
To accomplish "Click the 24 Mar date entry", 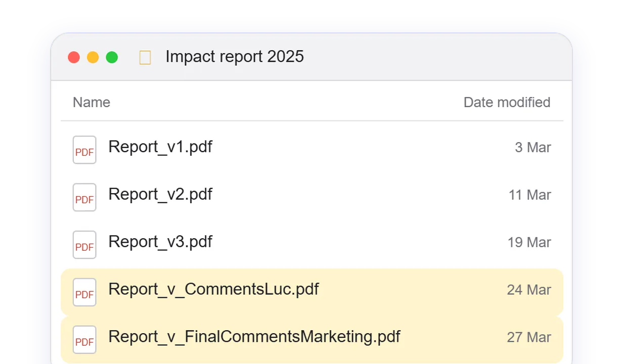I will 529,290.
